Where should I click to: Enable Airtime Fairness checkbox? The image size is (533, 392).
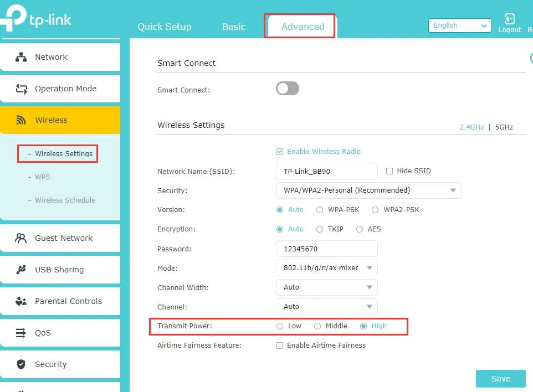280,345
